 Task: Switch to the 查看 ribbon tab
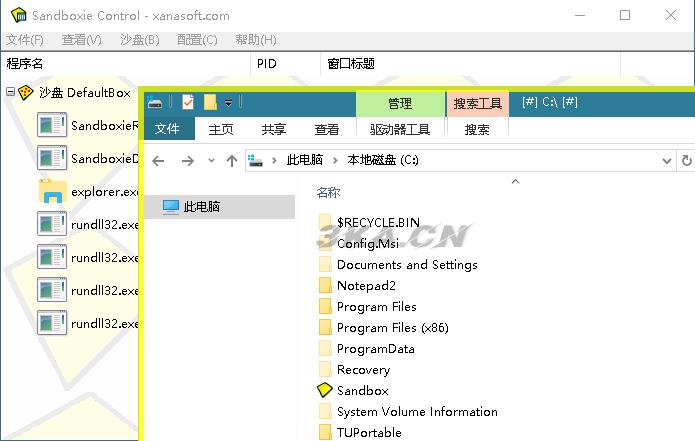tap(327, 129)
